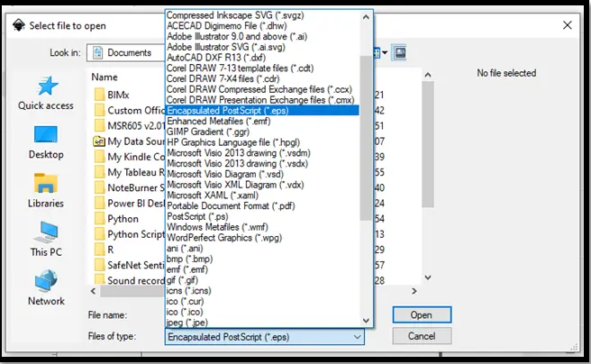Toggle the preview pane icon
The height and width of the screenshot is (364, 591).
click(400, 53)
